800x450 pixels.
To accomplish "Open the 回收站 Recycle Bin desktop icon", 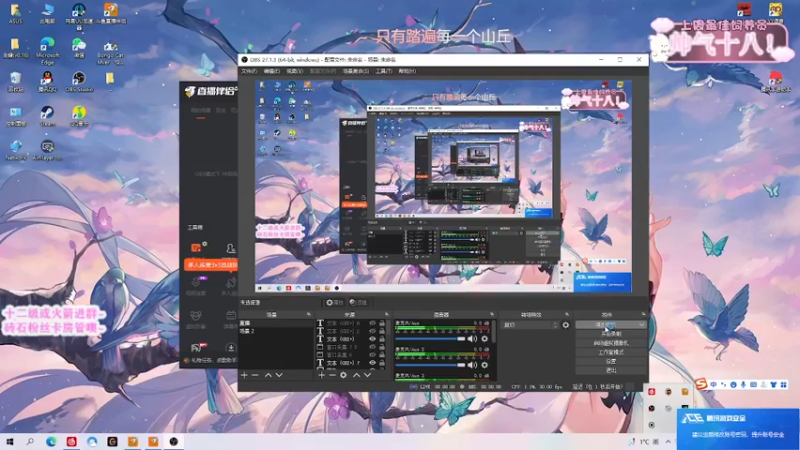I will 16,82.
